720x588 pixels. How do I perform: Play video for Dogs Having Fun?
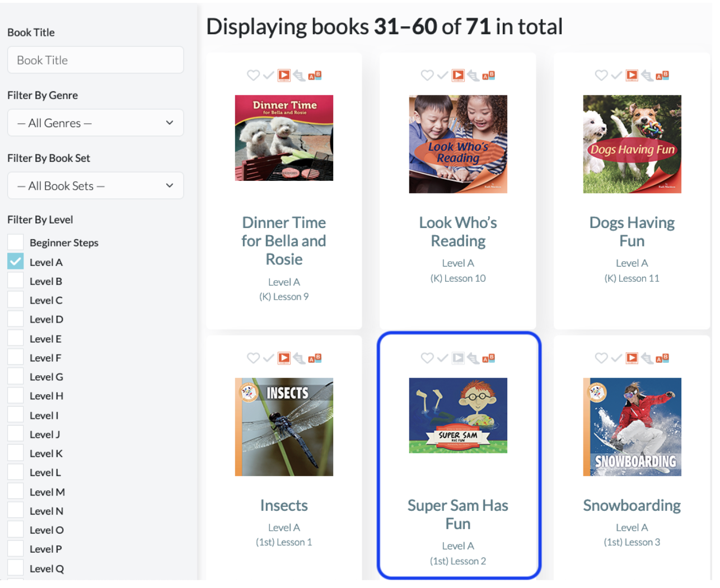point(632,75)
